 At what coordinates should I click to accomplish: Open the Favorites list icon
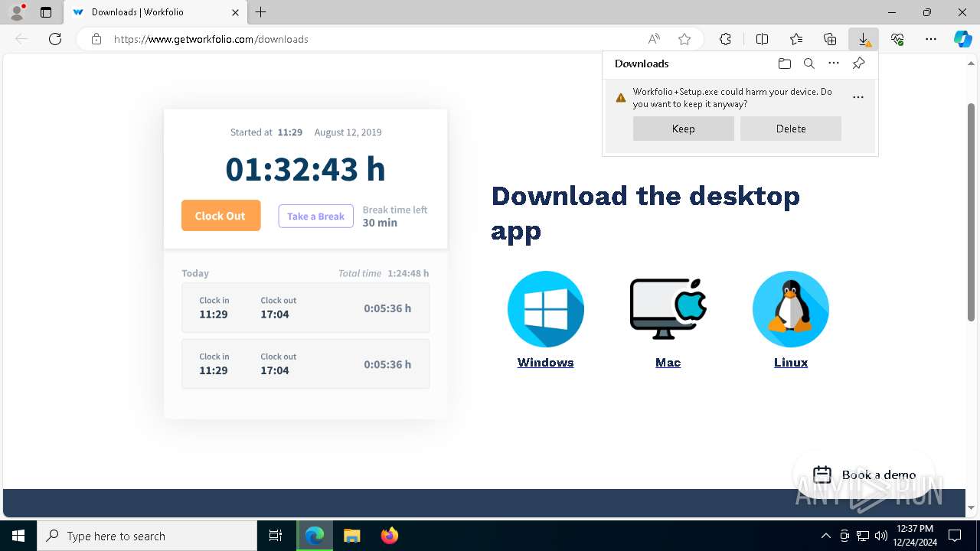coord(796,39)
